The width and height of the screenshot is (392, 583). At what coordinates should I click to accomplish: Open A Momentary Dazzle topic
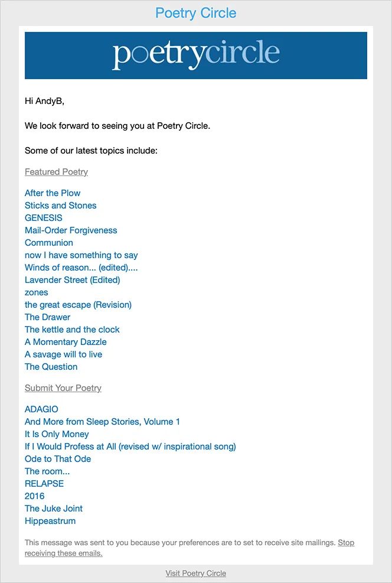[x=66, y=342]
